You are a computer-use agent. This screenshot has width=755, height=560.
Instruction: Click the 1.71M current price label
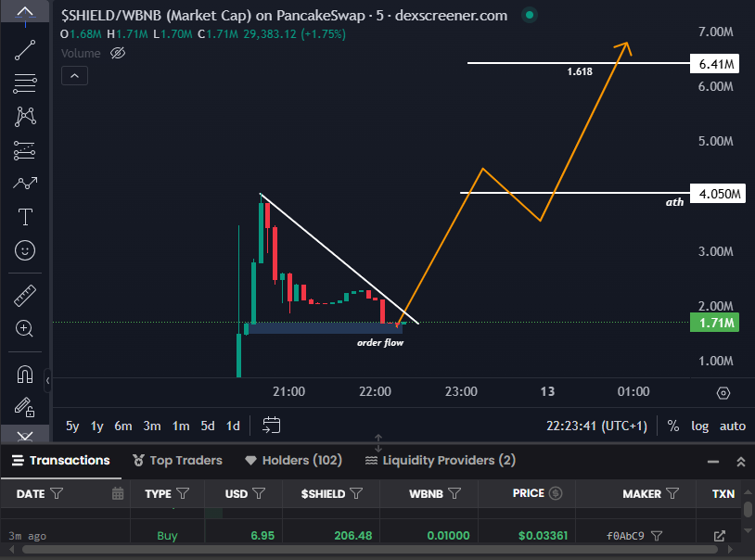[x=714, y=322]
